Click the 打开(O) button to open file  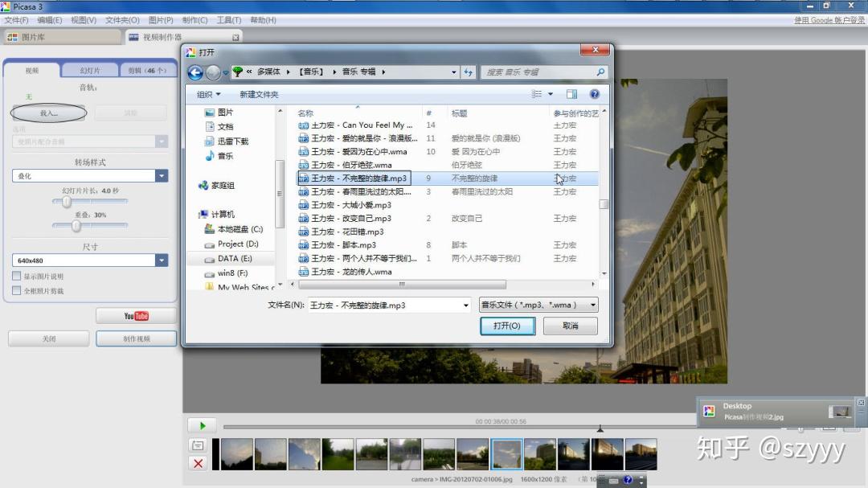[507, 326]
